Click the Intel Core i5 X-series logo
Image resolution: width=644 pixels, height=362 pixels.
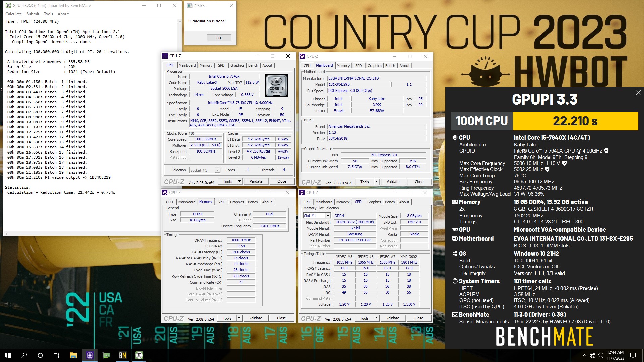click(x=277, y=85)
